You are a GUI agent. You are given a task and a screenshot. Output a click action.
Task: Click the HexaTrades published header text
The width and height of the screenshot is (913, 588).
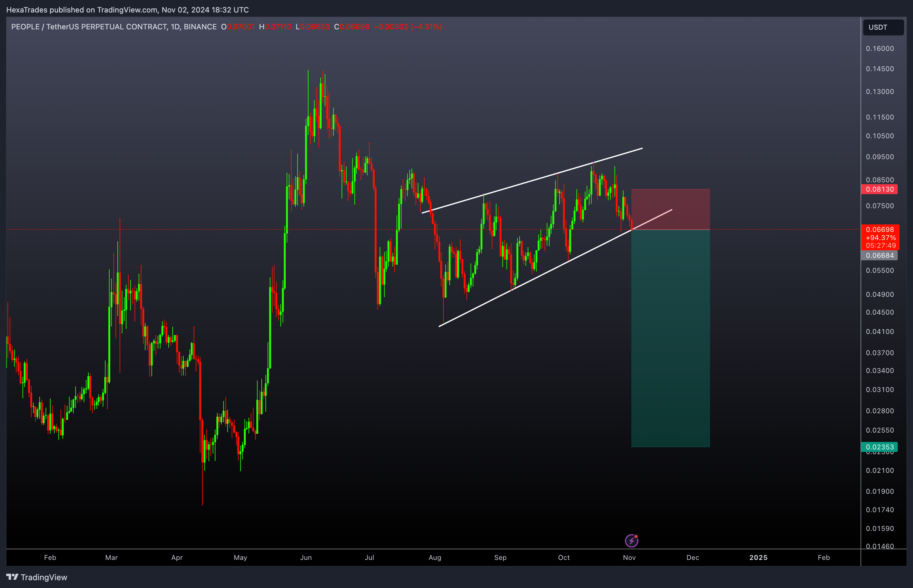128,10
